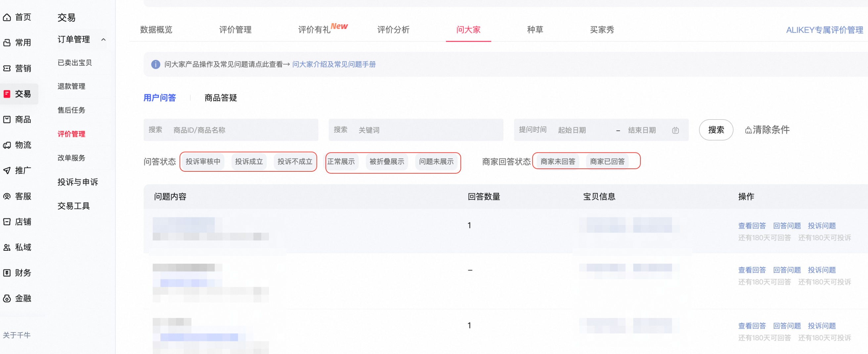The image size is (868, 354).
Task: Click the 结束日期 date field
Action: pos(642,130)
